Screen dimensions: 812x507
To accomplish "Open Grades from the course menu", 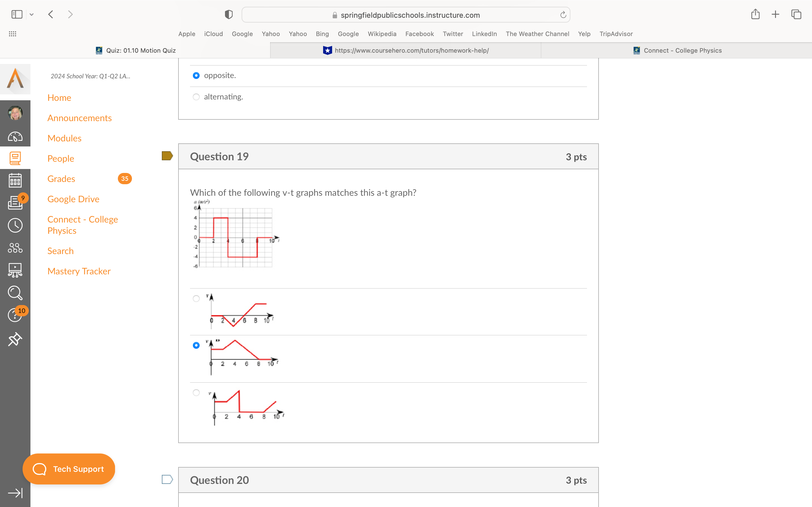I will coord(61,178).
